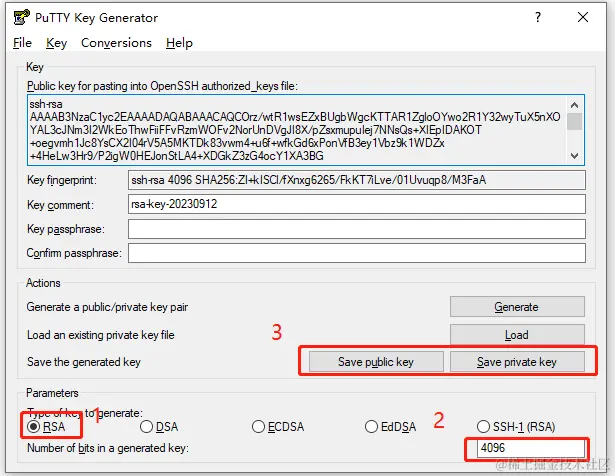Click the public key scrollbar thumb

click(x=575, y=122)
